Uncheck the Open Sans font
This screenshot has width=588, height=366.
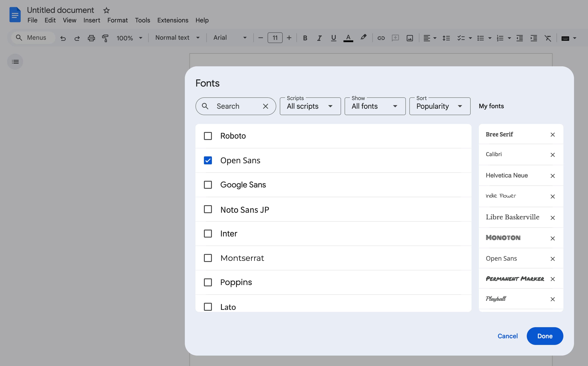(x=208, y=160)
